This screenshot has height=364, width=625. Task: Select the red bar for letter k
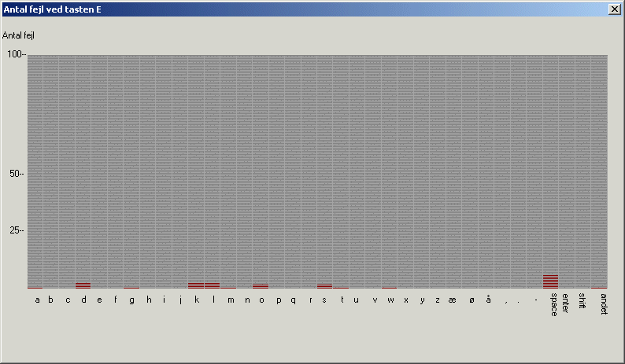point(196,285)
